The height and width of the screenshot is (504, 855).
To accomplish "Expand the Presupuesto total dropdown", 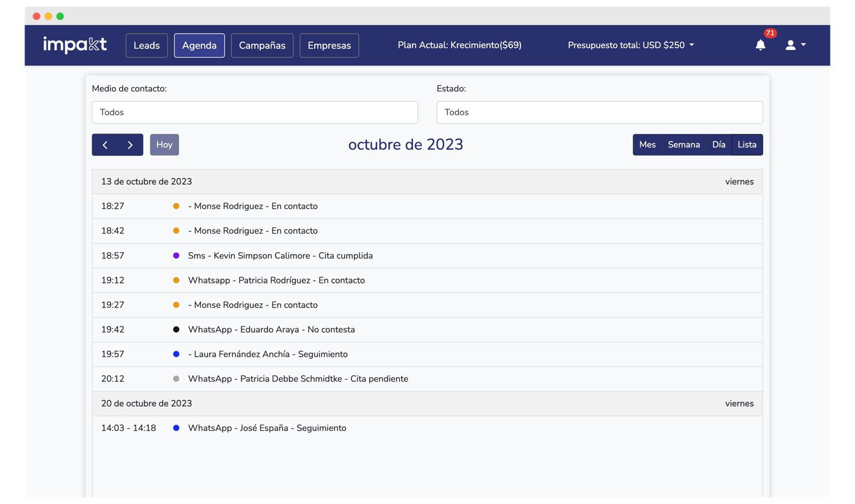I will tap(631, 45).
